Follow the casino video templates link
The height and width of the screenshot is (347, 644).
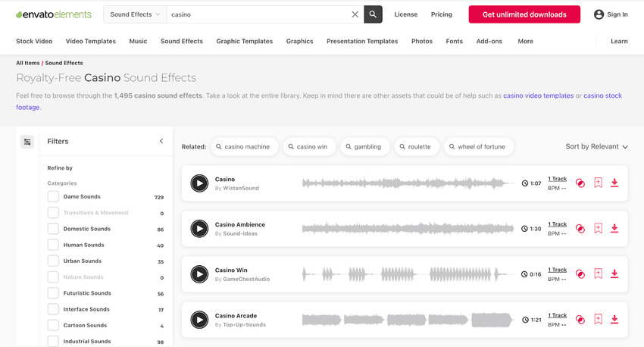point(539,95)
